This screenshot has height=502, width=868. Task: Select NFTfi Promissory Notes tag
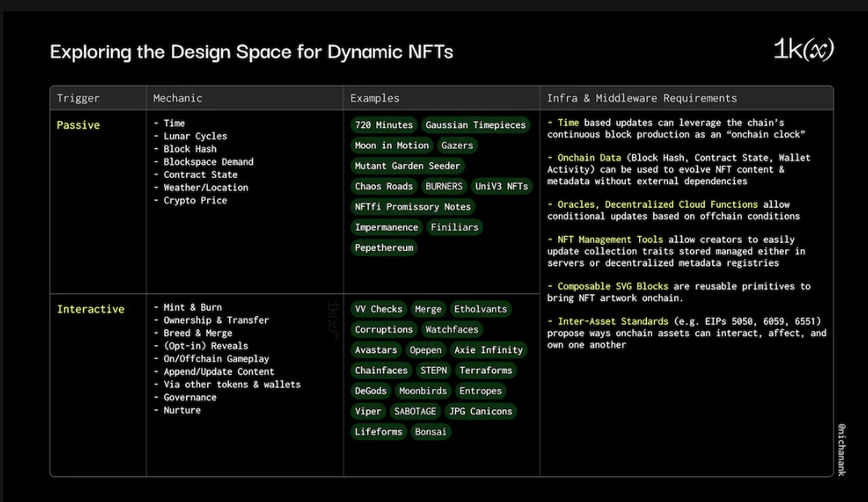tap(413, 206)
